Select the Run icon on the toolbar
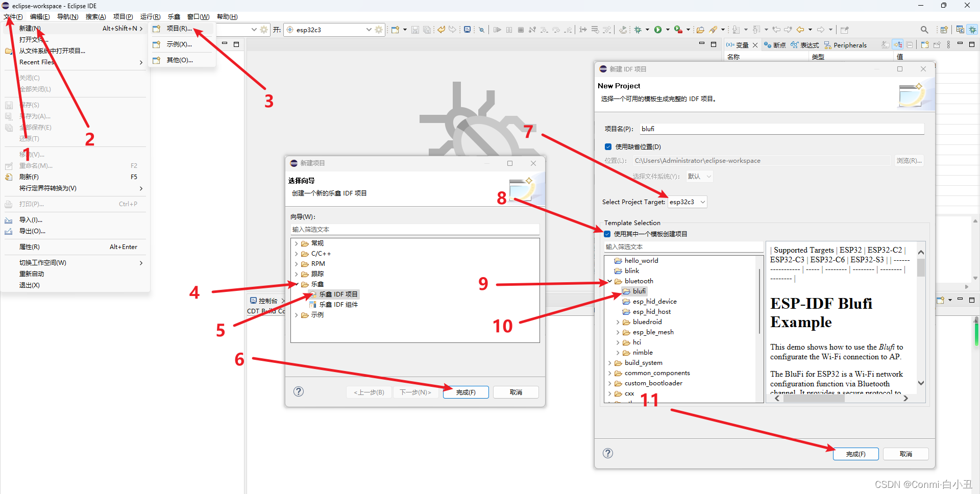This screenshot has width=980, height=494. (x=658, y=30)
